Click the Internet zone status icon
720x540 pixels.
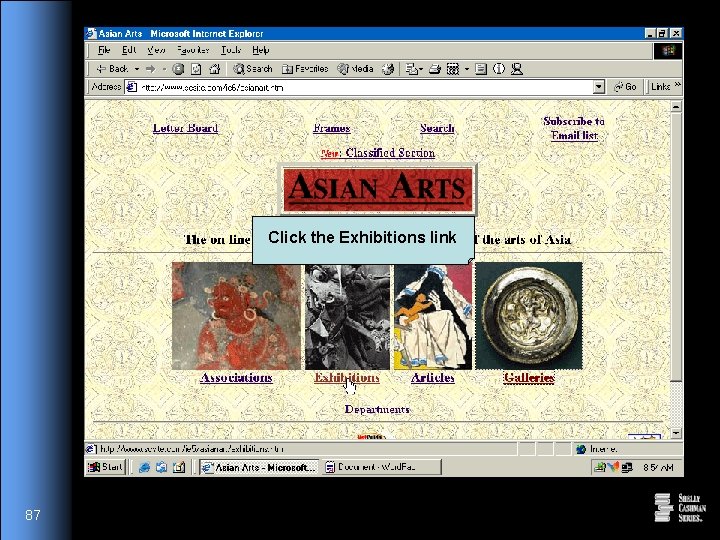click(x=581, y=449)
